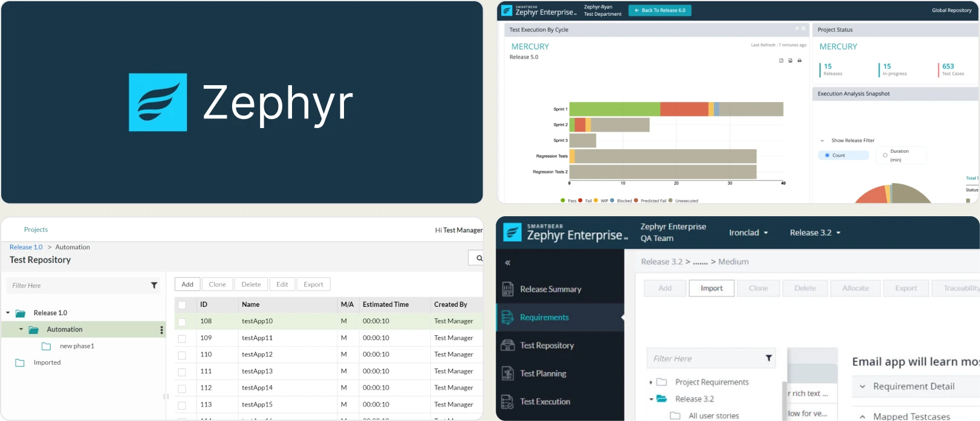Open the Projects menu link
Image resolution: width=980 pixels, height=421 pixels.
click(36, 230)
